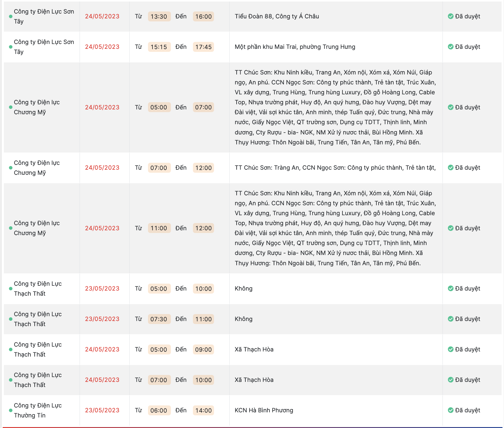The image size is (504, 428).
Task: Click 'Công ty Điện lực Chương Mỹ' in the 07:00–12:00 row
Action: coord(37,168)
